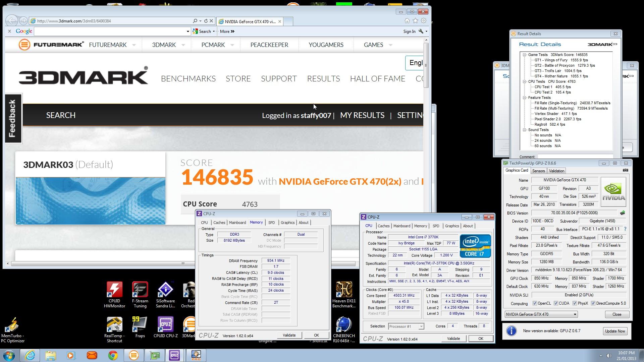Click Update Now in GPU-Z notification

click(x=615, y=331)
